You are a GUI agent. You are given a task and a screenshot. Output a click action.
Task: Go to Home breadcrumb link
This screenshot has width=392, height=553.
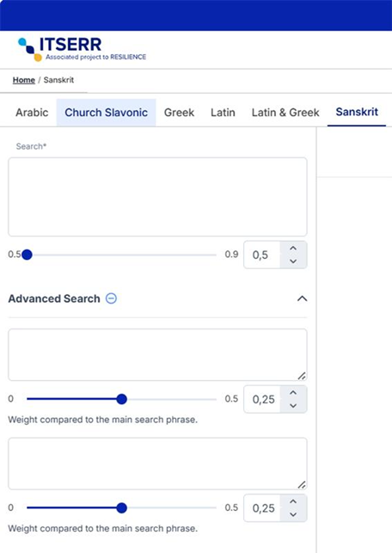24,80
